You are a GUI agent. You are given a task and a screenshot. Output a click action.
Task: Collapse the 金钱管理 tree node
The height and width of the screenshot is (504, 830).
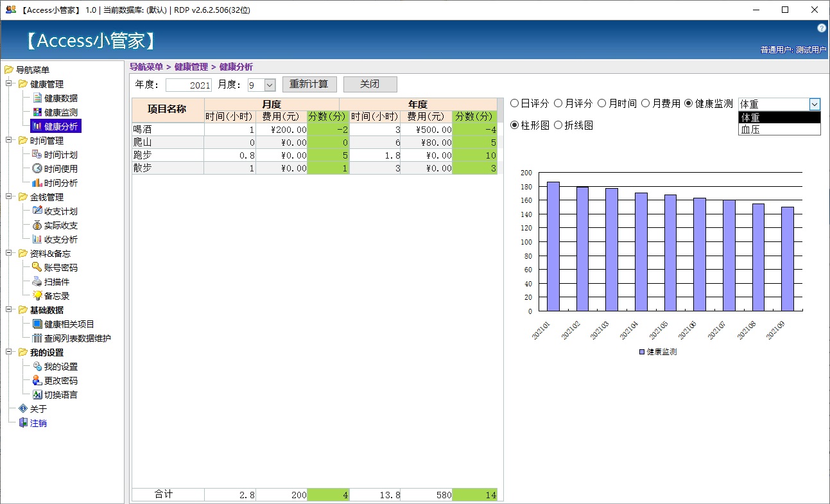[x=9, y=197]
